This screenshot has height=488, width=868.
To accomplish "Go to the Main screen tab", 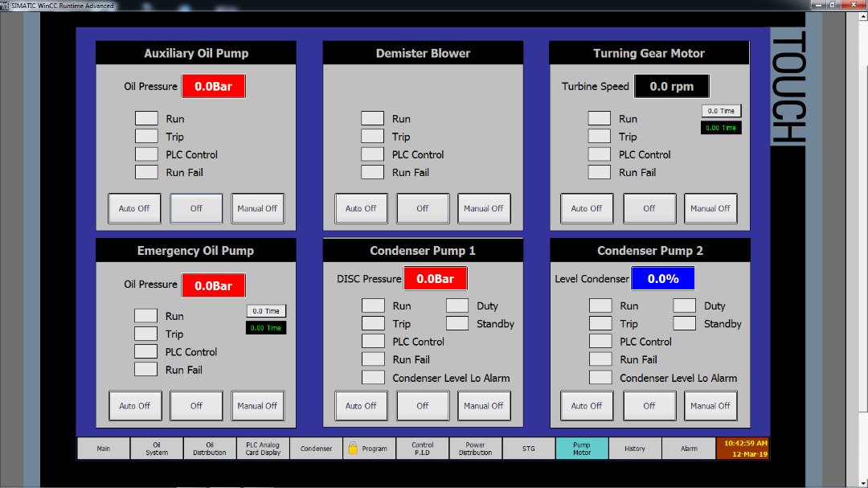I will [104, 449].
